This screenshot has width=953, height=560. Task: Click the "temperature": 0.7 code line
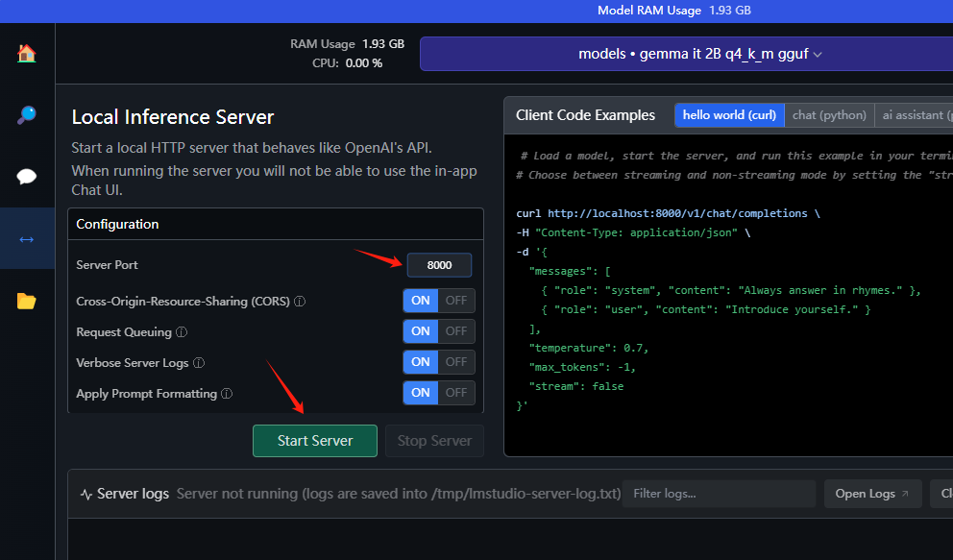pyautogui.click(x=588, y=348)
